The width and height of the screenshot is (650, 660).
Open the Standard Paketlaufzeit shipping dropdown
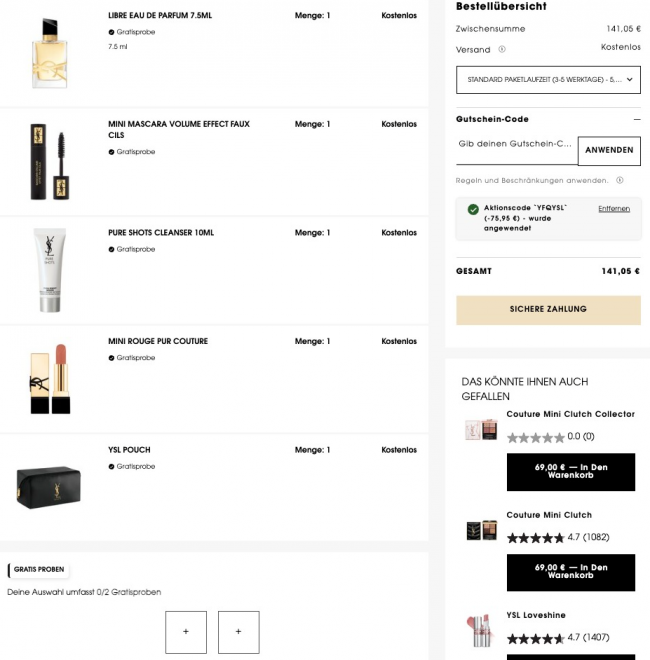point(548,80)
